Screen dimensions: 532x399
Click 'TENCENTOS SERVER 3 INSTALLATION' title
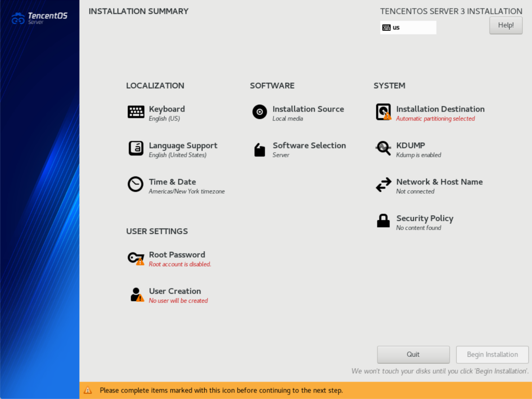[451, 11]
